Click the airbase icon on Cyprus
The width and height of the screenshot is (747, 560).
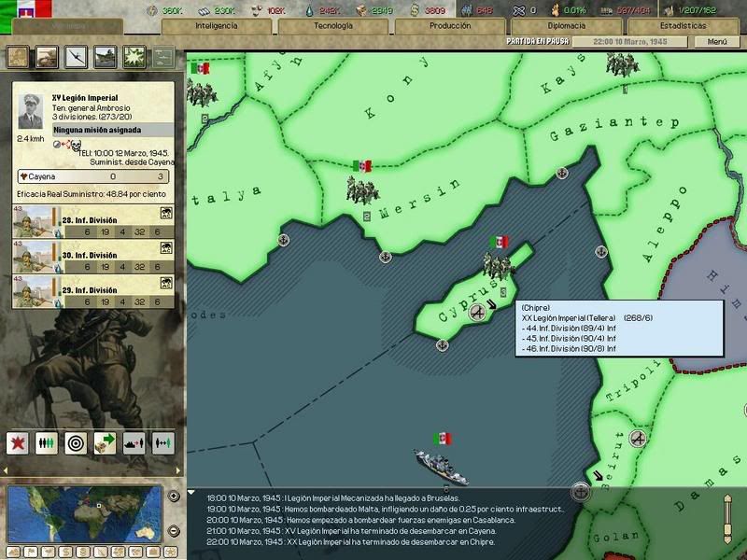click(x=477, y=313)
